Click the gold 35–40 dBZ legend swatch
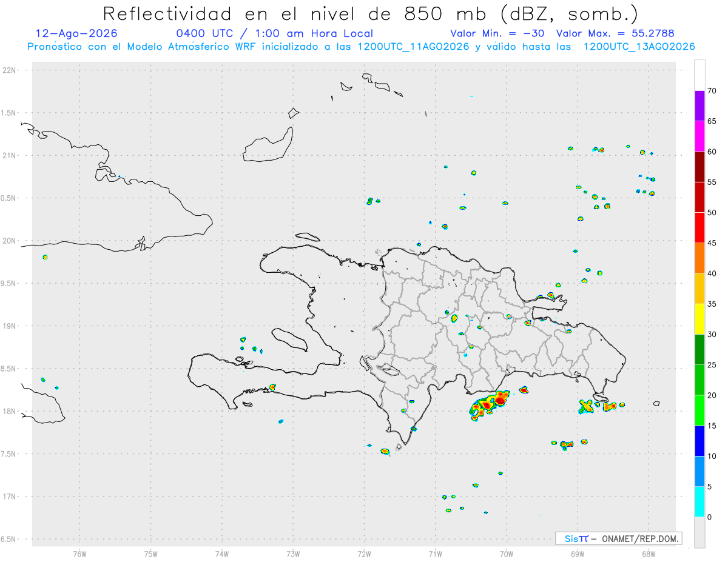 (x=699, y=289)
